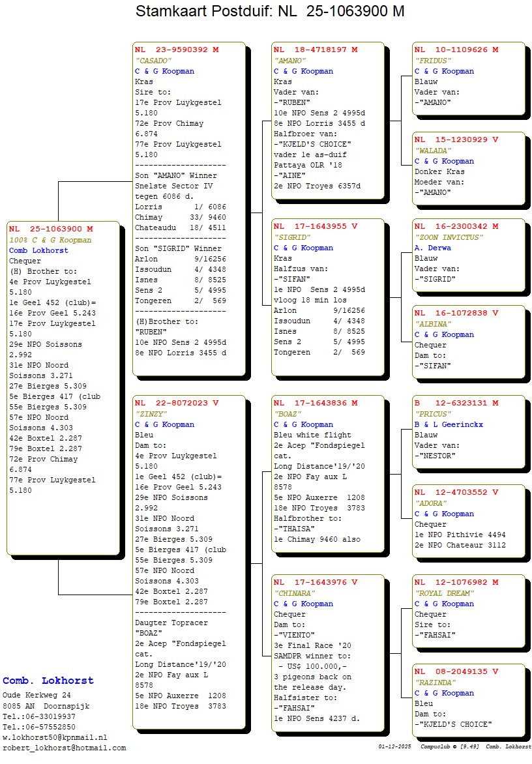Click the A. Derwa breeder name
The image size is (532, 764).
pos(432,248)
